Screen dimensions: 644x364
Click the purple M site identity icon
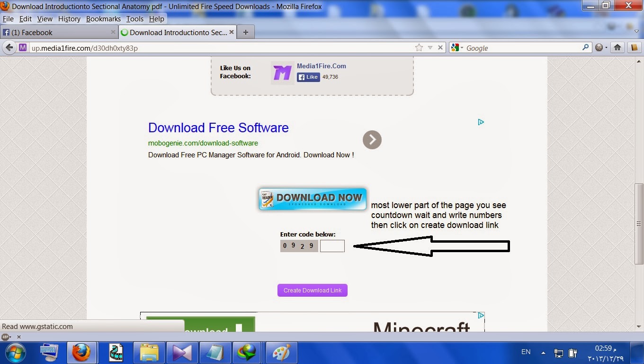(23, 47)
